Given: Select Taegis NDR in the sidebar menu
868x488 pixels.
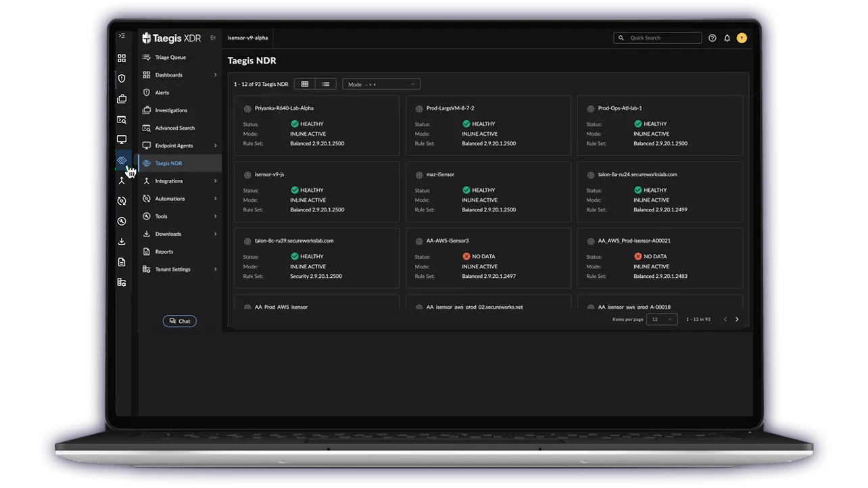Looking at the screenshot, I should tap(180, 163).
